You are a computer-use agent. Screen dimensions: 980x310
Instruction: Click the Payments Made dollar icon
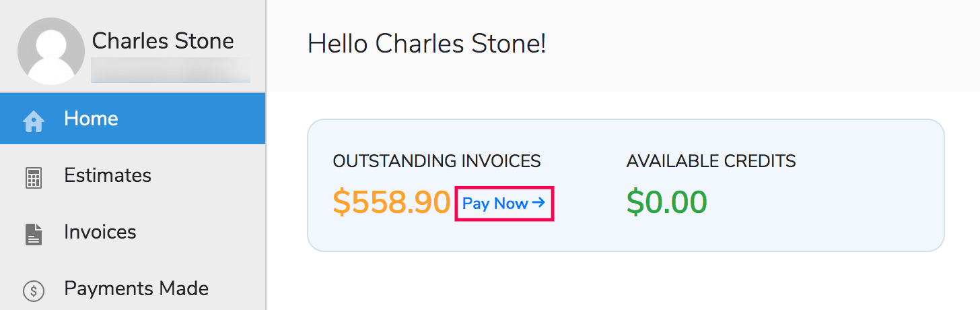click(33, 290)
